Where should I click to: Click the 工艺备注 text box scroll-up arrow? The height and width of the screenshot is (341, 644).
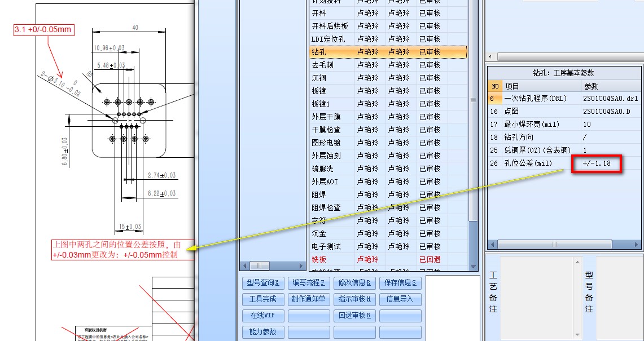pos(579,262)
